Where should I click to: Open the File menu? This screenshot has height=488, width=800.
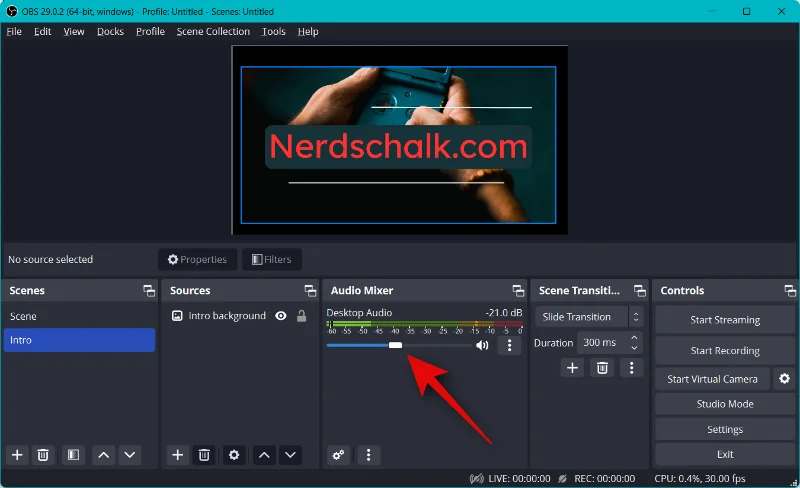tap(14, 32)
